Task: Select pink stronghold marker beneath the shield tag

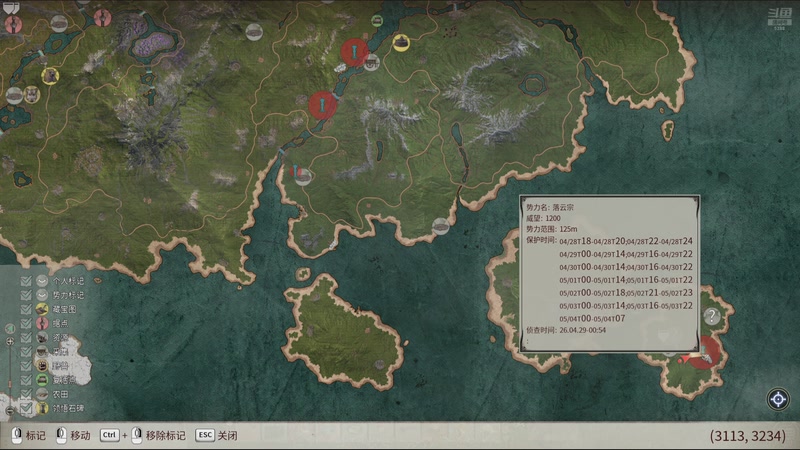Action: point(13,24)
